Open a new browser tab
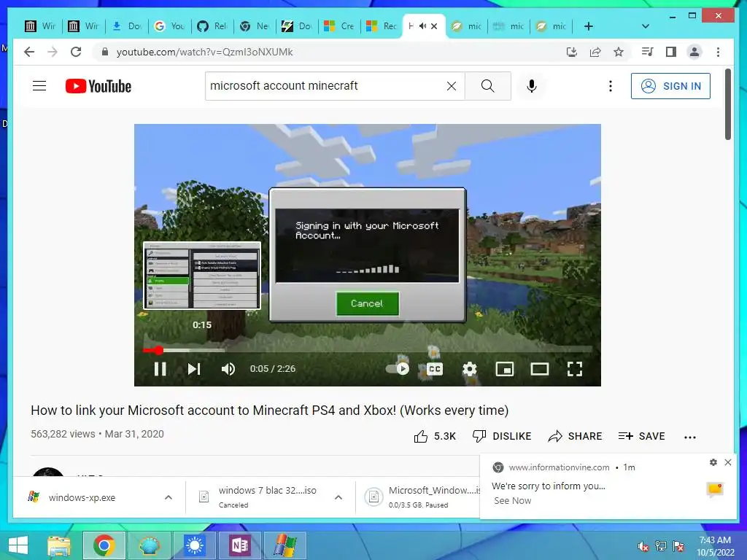The image size is (747, 560). [589, 26]
